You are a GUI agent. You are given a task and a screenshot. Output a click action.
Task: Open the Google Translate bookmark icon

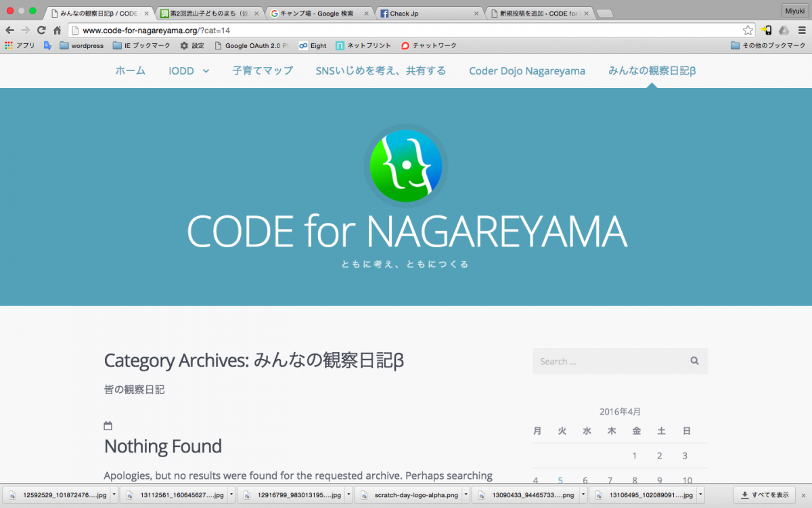[x=48, y=45]
